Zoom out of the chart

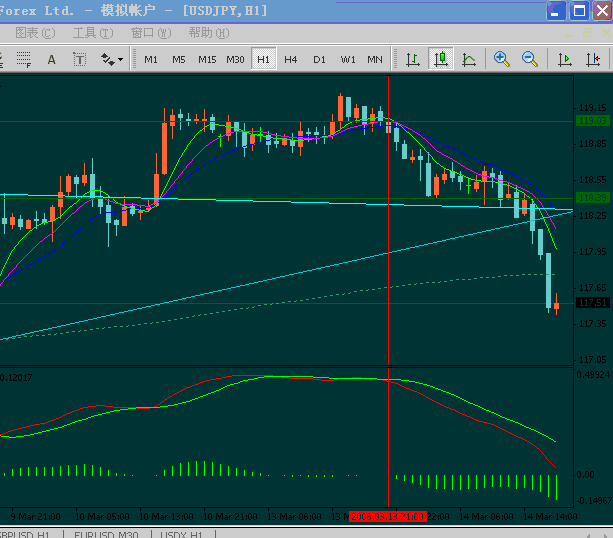point(530,59)
